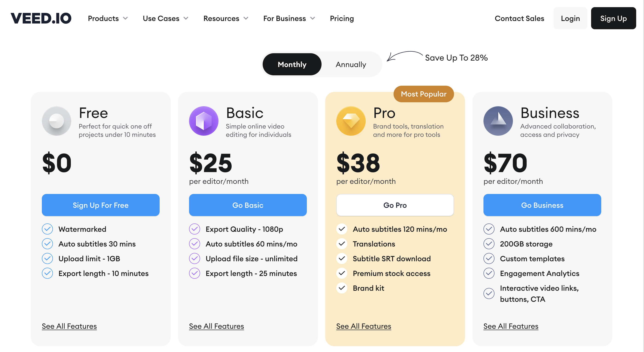Click the Pro plan gold diamond icon
Viewport: 644px width, 352px height.
click(351, 121)
